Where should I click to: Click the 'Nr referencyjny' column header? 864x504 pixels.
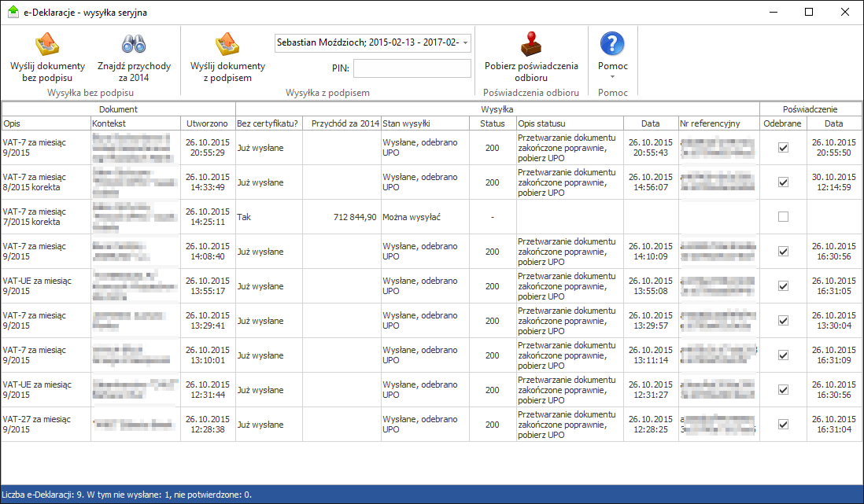tap(718, 123)
